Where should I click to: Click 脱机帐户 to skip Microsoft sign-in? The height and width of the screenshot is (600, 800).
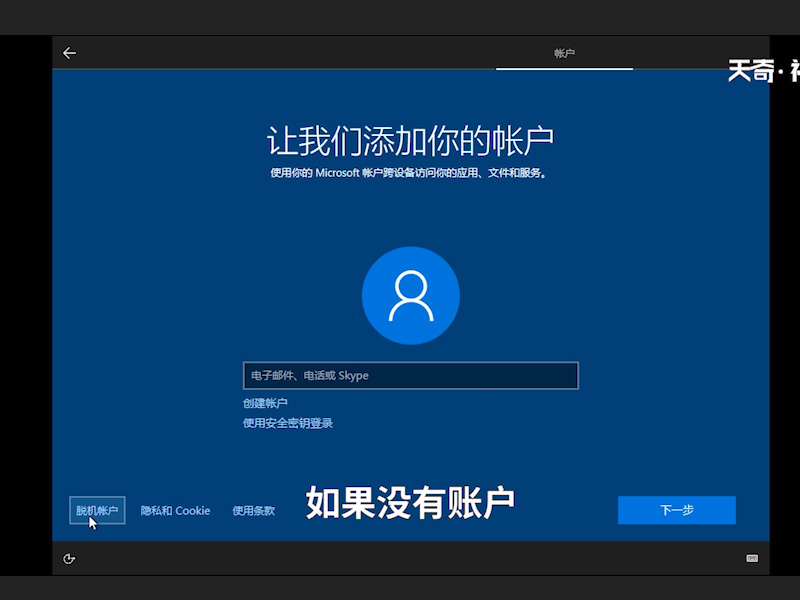coord(95,510)
